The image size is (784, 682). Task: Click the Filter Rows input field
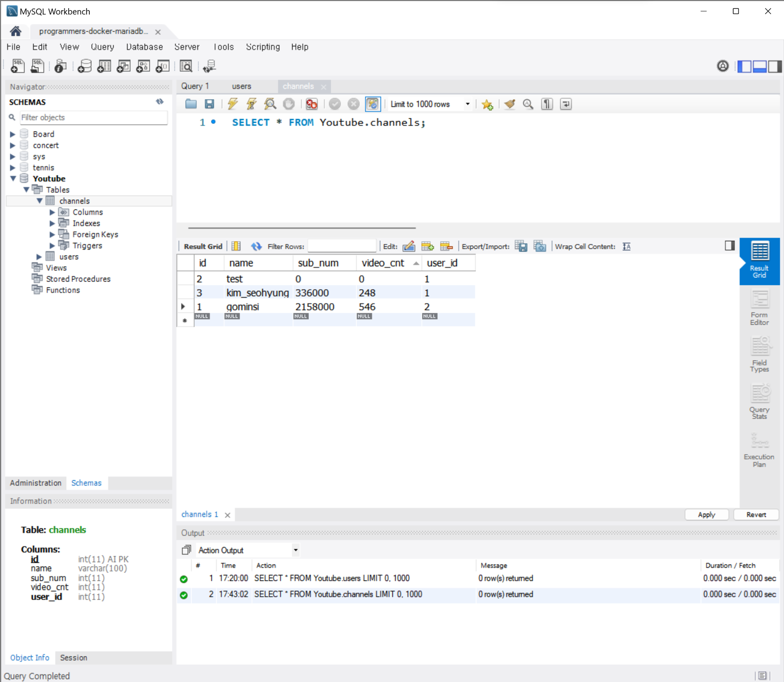pos(341,246)
